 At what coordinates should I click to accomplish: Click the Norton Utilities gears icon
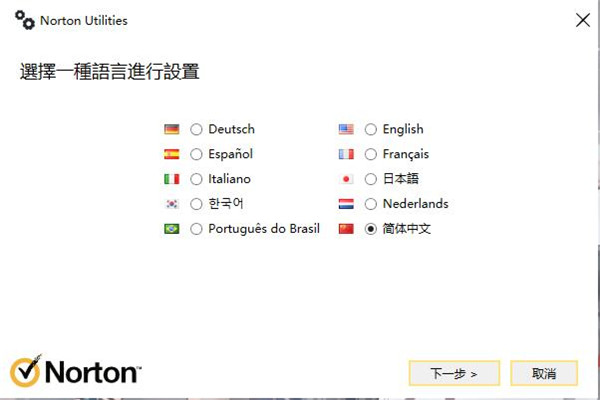(x=25, y=20)
